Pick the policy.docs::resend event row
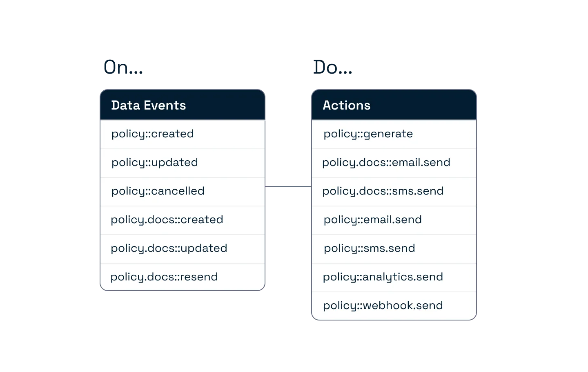588x372 pixels. tap(183, 277)
